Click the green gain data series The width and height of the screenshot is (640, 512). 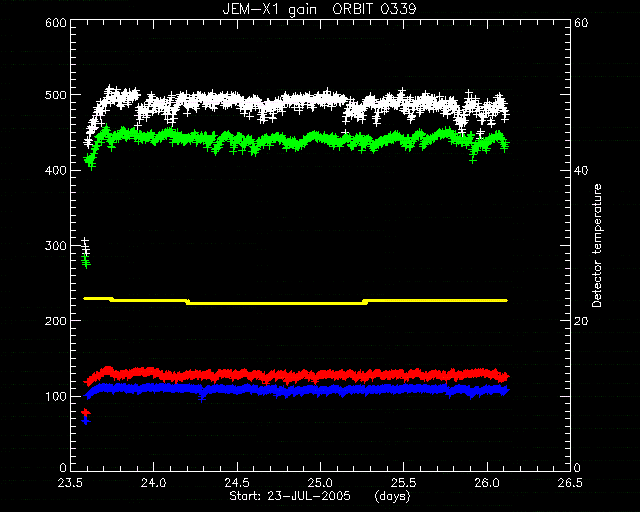tap(296, 141)
